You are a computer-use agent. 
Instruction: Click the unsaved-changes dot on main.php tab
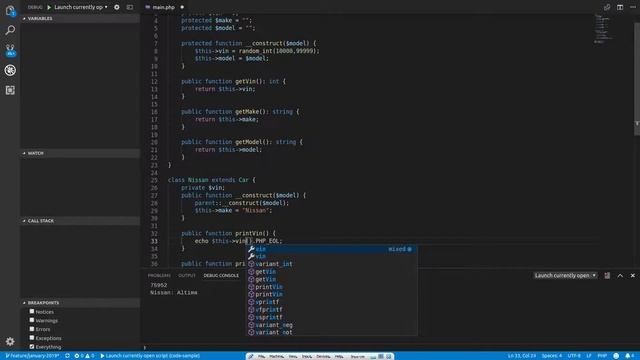point(182,7)
